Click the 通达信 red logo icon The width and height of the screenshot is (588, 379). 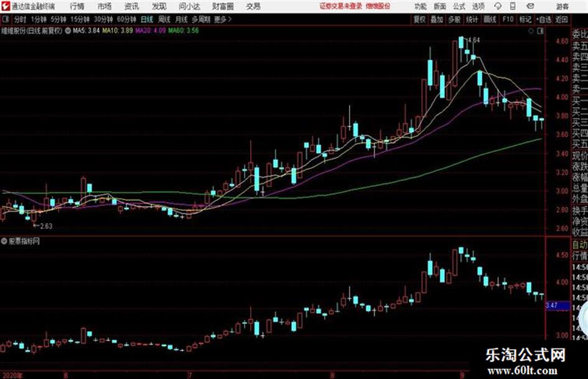coord(6,6)
